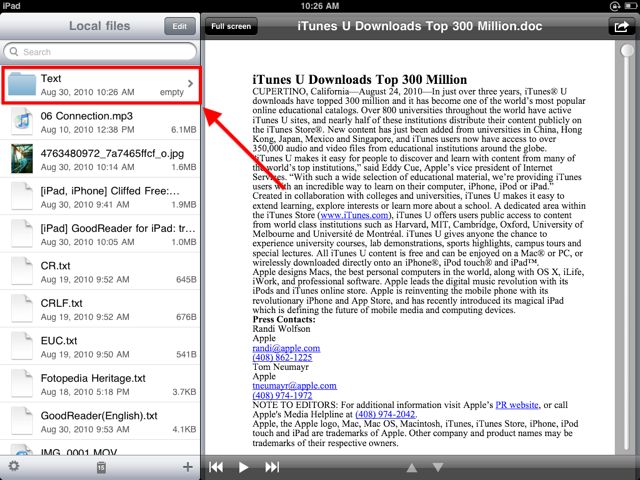Open the tneumayr@apple.com email link
Viewport: 640px width, 480px height.
295,386
